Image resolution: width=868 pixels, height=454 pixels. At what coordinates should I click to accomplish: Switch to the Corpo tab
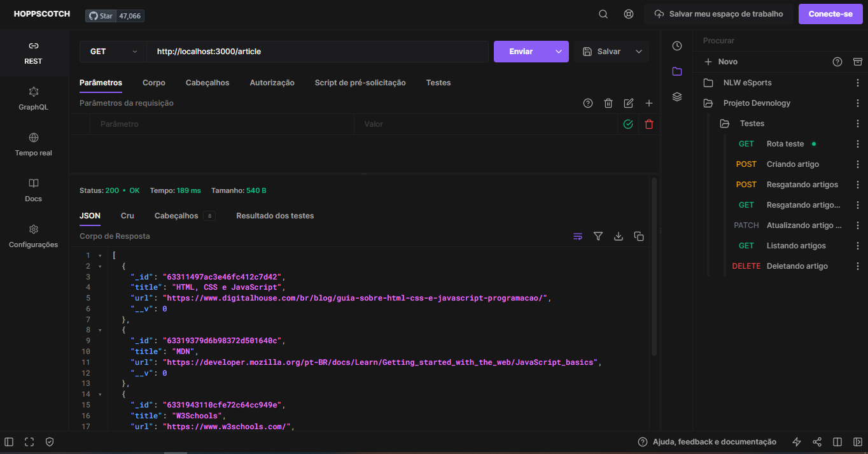[153, 83]
